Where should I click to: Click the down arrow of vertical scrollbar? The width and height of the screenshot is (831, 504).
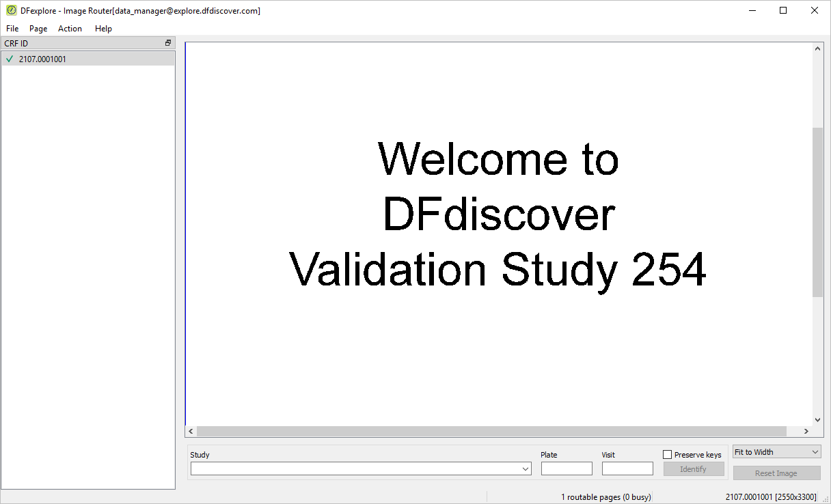click(x=817, y=420)
